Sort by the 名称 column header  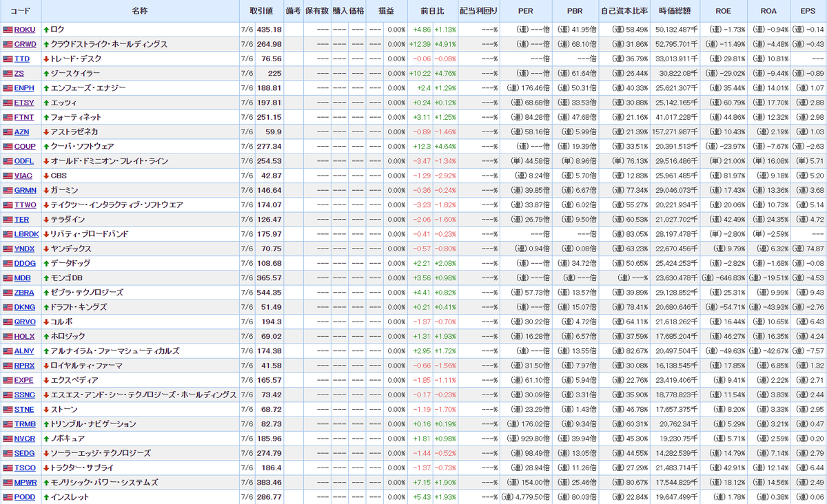coord(140,11)
